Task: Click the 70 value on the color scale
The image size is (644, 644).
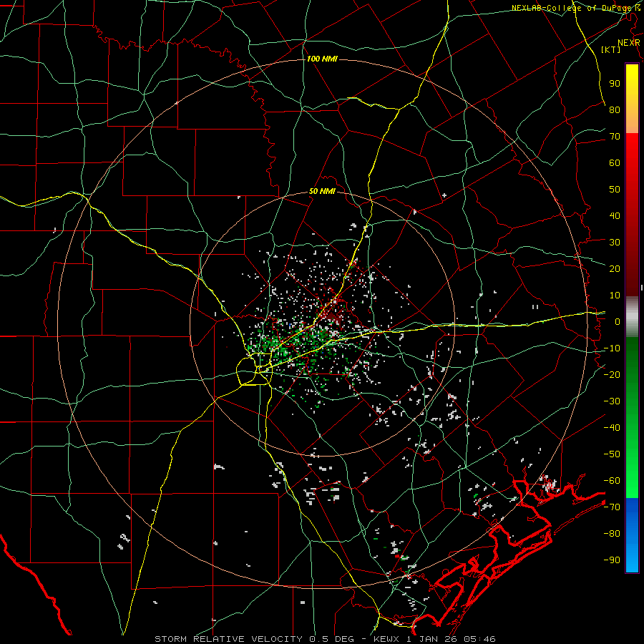Action: (x=615, y=137)
